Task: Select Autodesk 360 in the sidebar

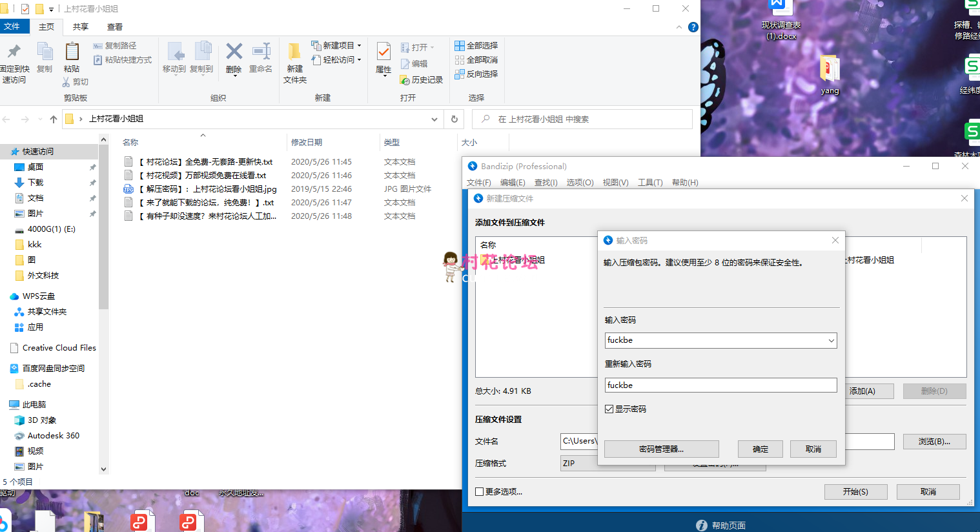Action: [x=47, y=436]
